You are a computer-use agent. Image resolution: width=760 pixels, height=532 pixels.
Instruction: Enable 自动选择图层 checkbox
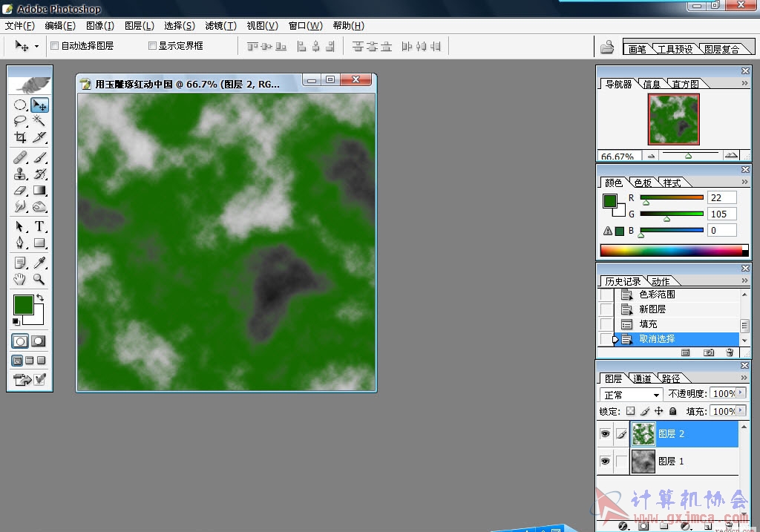click(55, 45)
